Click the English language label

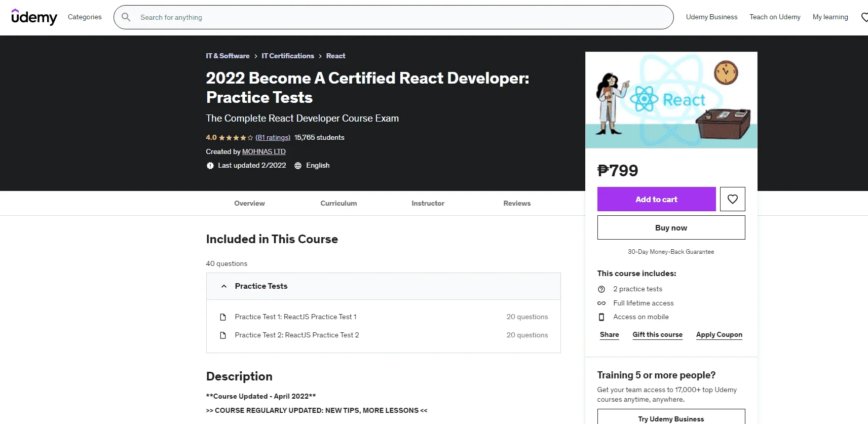[x=318, y=166]
